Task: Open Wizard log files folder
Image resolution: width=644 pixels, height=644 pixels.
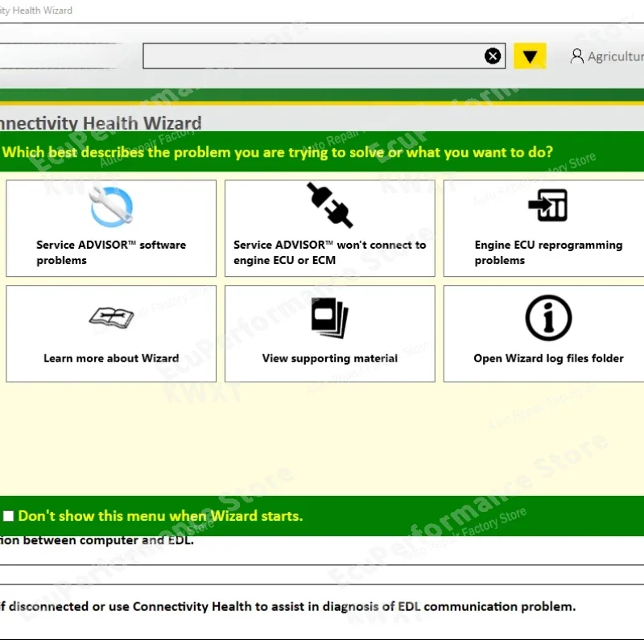Action: [x=548, y=333]
